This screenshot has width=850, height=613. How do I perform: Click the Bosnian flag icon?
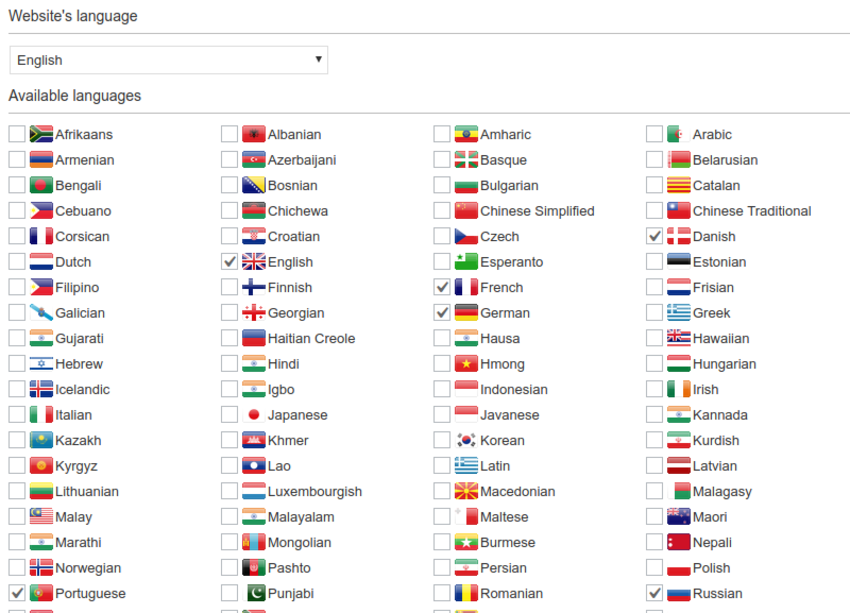tap(254, 185)
